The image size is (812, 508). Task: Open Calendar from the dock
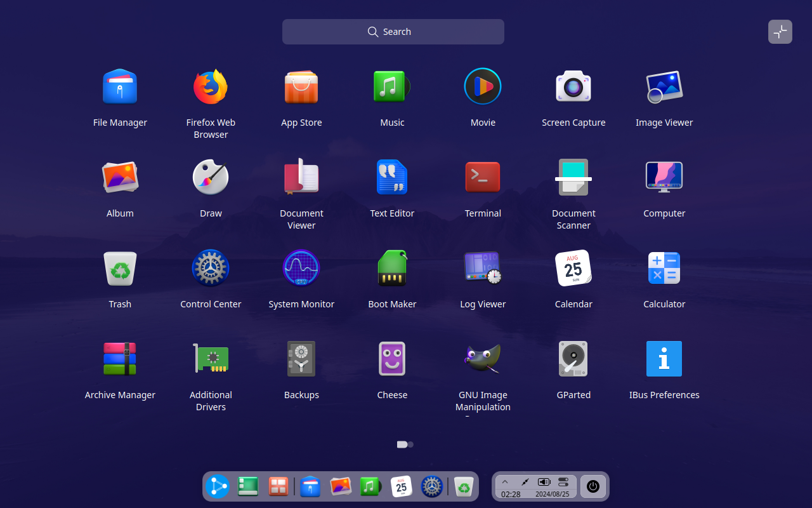tap(402, 487)
